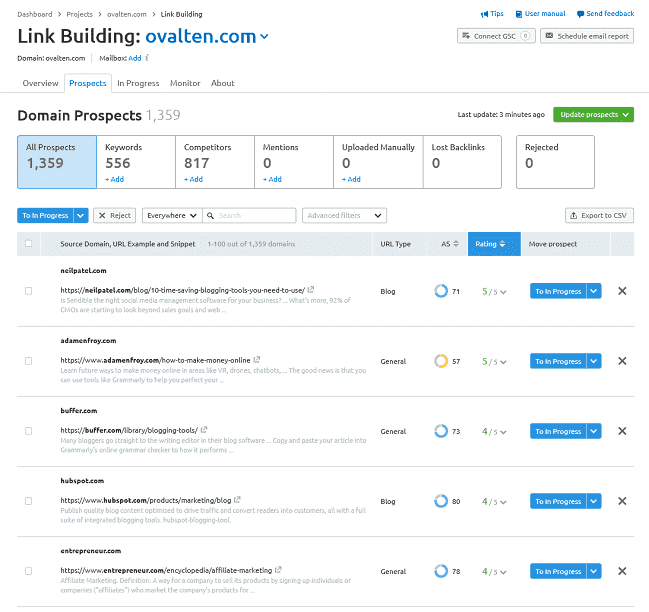
Task: Toggle select-all checkbox in table header
Action: coord(28,243)
